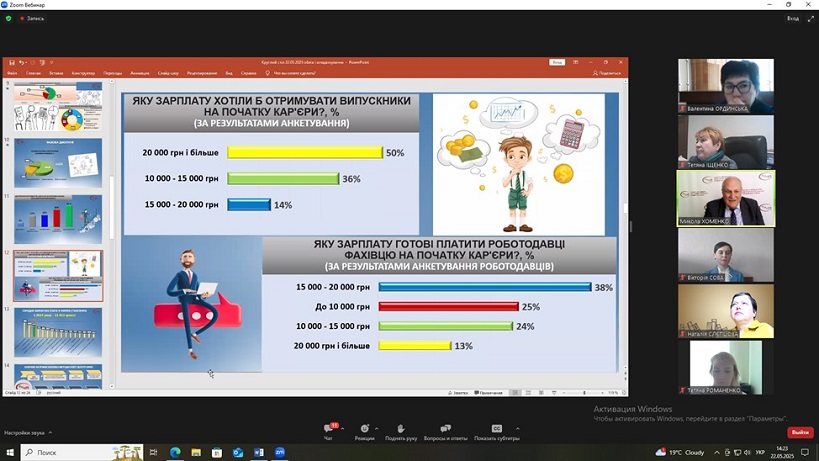Viewport: 819px width, 461px height.
Task: Select Вікторія СОВА video tile
Action: (x=726, y=255)
